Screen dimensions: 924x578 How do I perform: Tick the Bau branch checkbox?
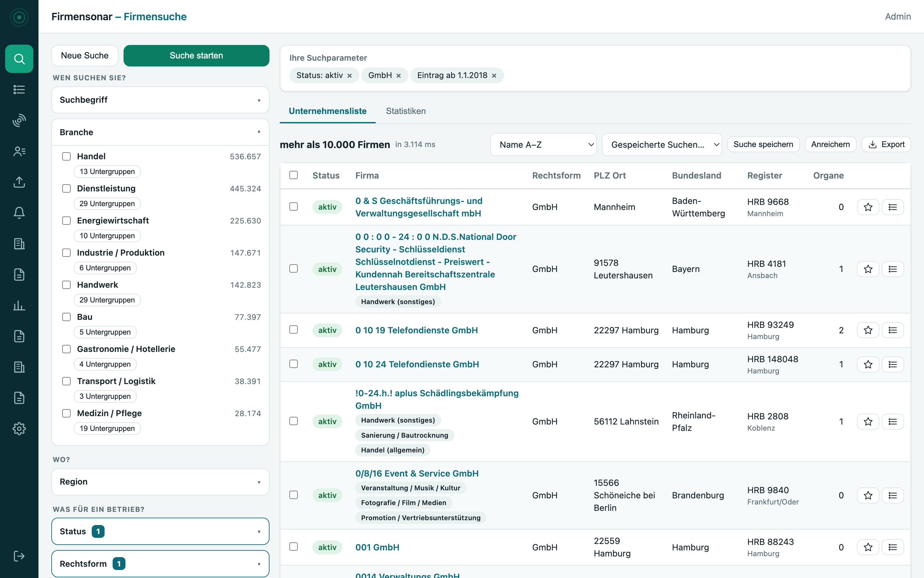point(66,317)
